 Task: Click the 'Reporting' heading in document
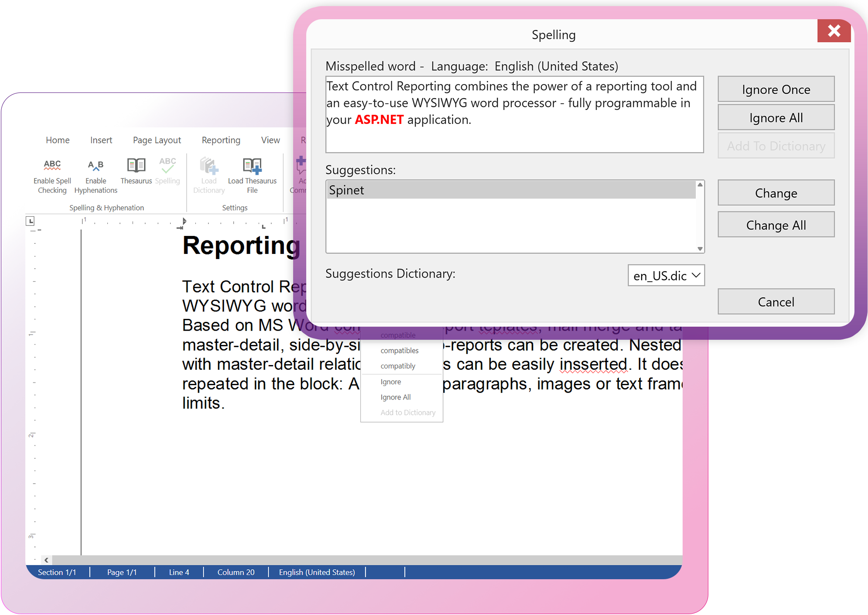point(241,246)
